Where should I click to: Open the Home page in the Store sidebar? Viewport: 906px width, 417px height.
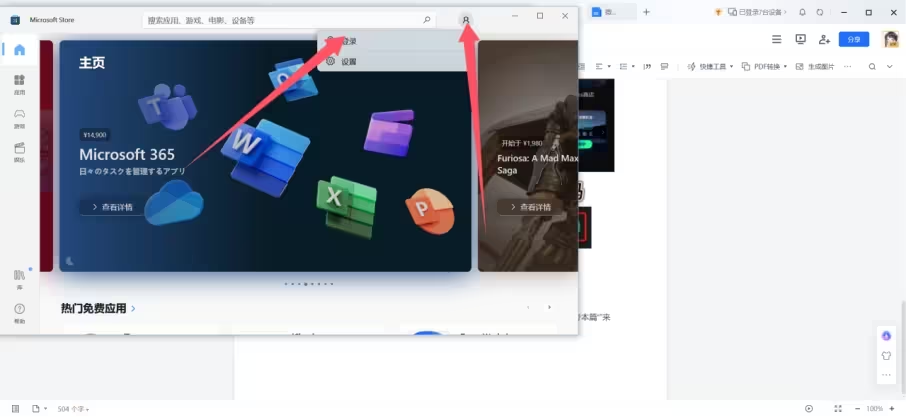pos(20,50)
